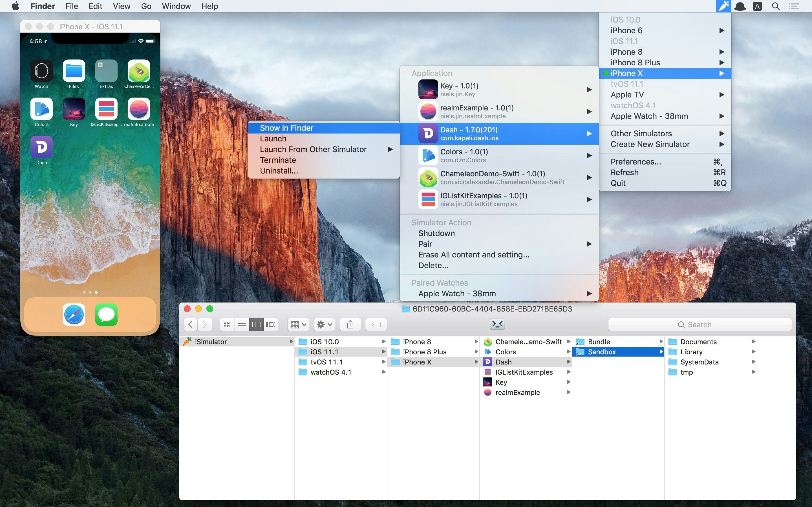Select Show in Finder for Dash

(x=286, y=128)
